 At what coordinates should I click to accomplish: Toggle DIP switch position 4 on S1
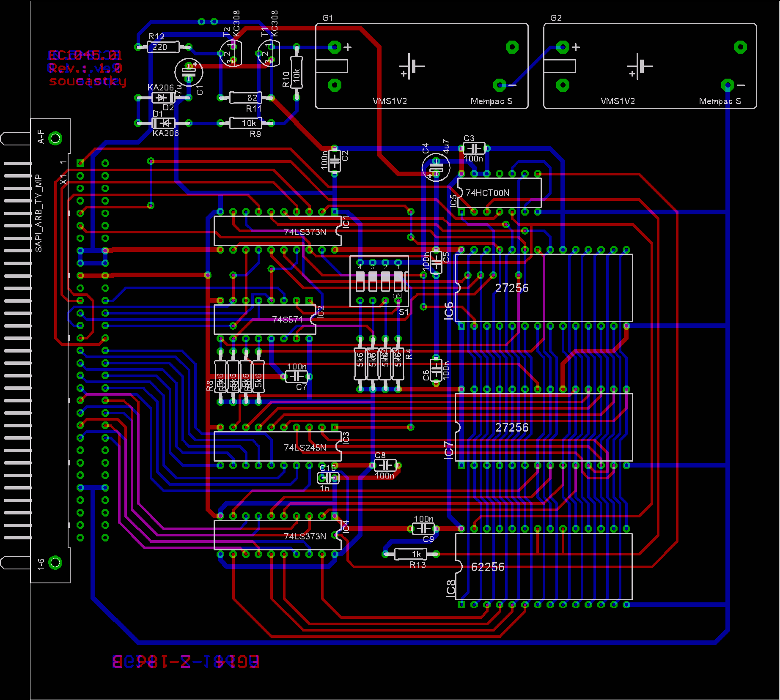pos(360,282)
